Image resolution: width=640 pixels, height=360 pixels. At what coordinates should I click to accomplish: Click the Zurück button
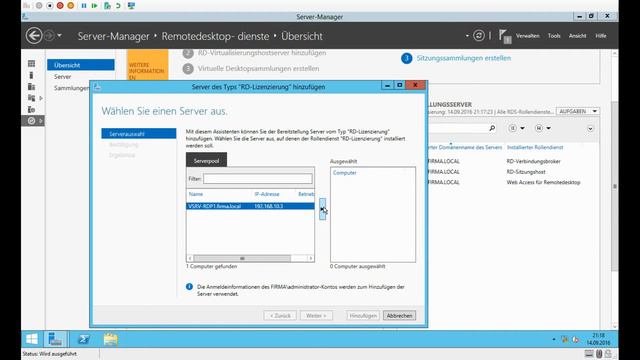tap(280, 316)
